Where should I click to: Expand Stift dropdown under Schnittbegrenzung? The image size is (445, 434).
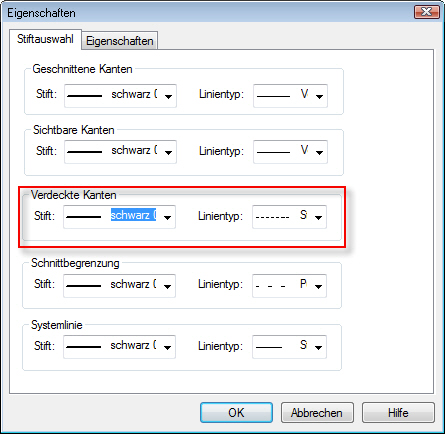pyautogui.click(x=119, y=286)
